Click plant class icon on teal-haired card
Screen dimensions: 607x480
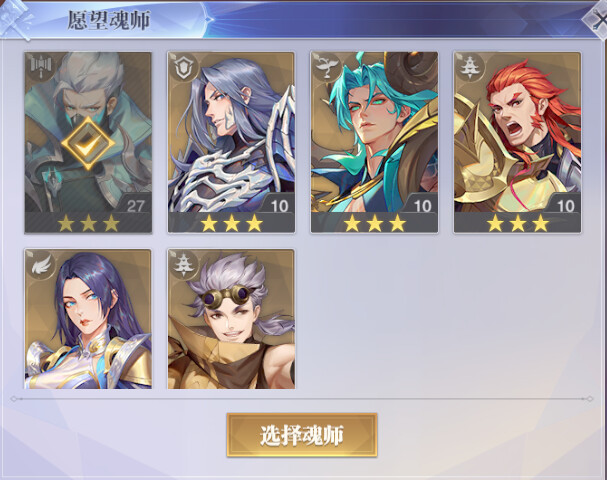pos(326,67)
